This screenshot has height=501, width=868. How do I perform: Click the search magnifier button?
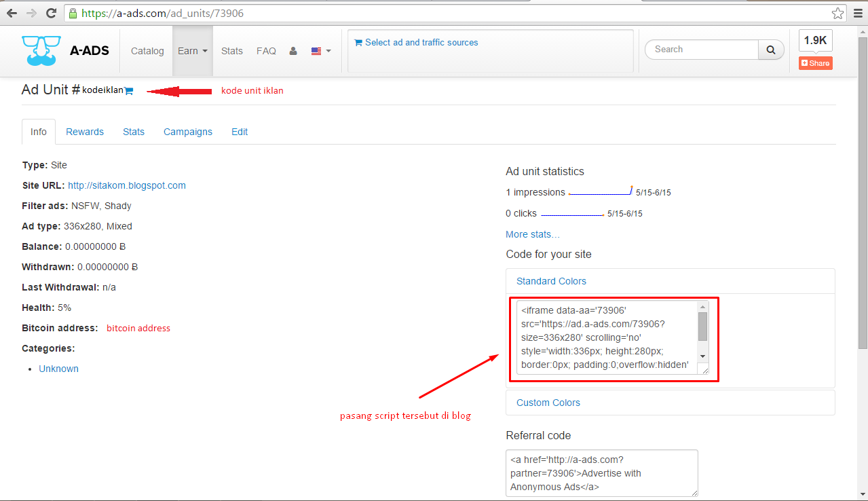click(771, 50)
